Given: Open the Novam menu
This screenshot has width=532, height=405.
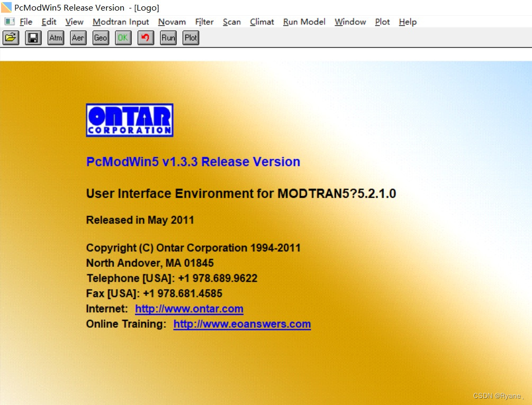Looking at the screenshot, I should point(172,22).
